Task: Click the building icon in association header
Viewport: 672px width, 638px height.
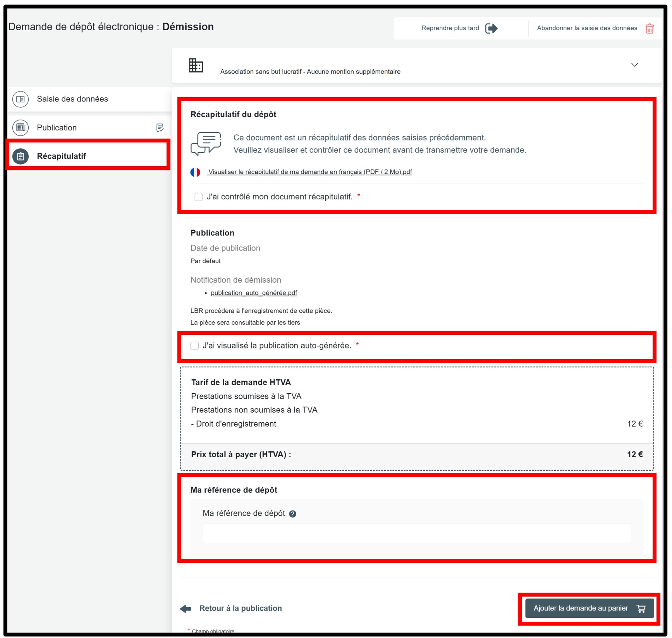Action: pyautogui.click(x=196, y=65)
